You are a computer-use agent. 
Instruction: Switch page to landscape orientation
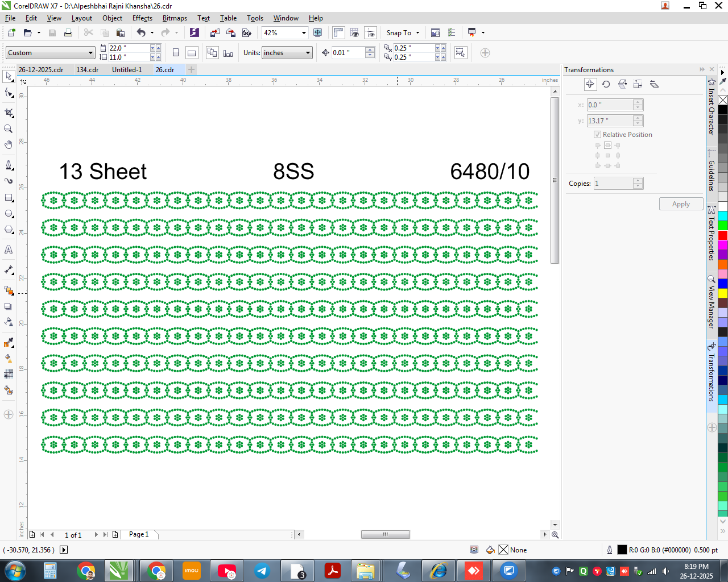[192, 53]
